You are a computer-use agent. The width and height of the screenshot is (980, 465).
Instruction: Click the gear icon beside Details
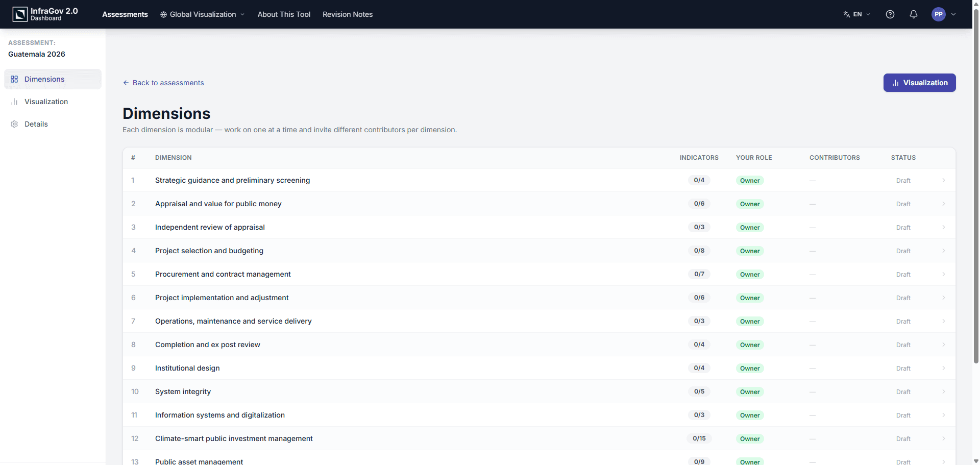[x=14, y=124]
